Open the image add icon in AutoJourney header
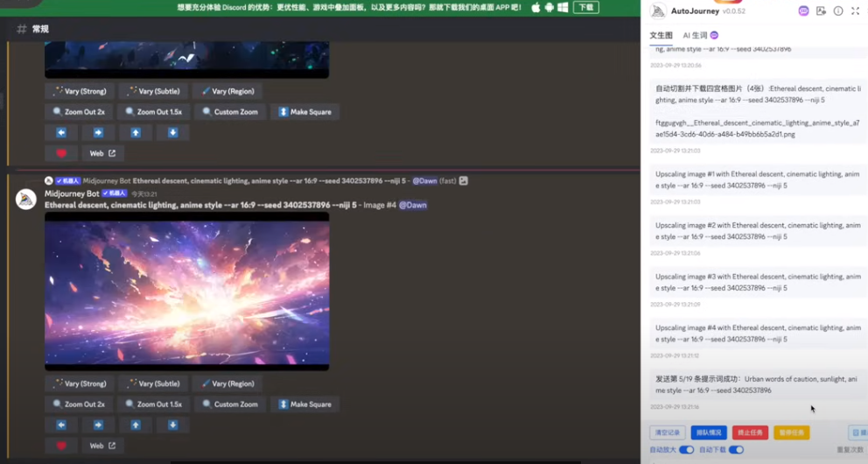This screenshot has height=464, width=868. pyautogui.click(x=821, y=11)
